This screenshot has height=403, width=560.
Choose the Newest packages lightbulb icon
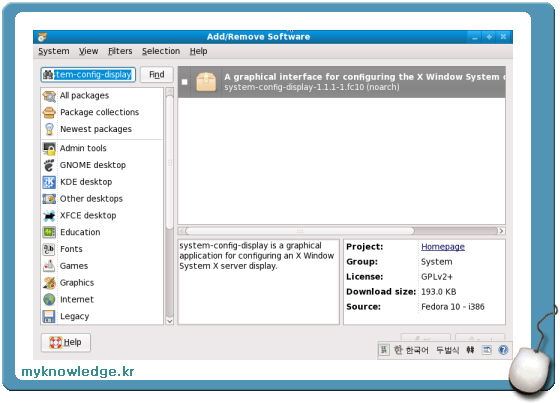click(x=49, y=129)
